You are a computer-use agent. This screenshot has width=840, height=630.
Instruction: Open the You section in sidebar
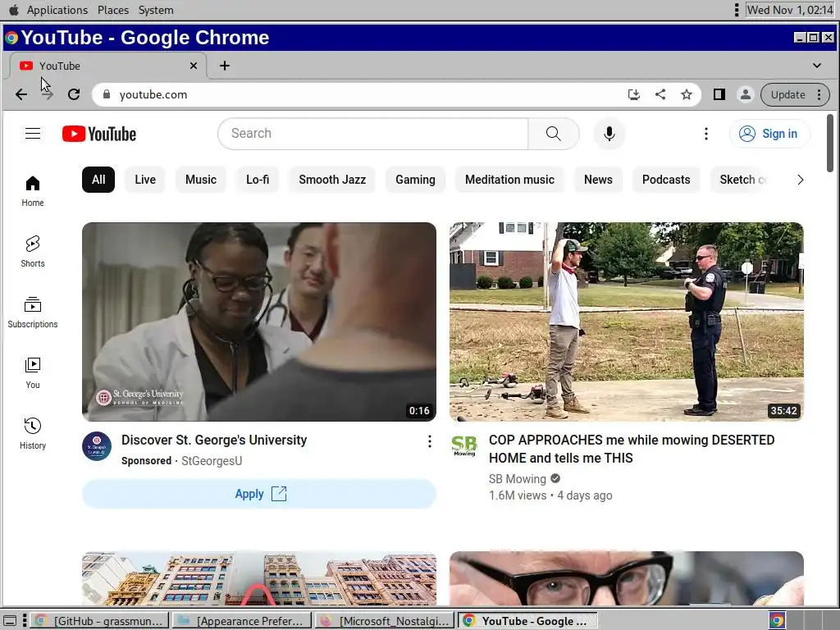pyautogui.click(x=33, y=373)
